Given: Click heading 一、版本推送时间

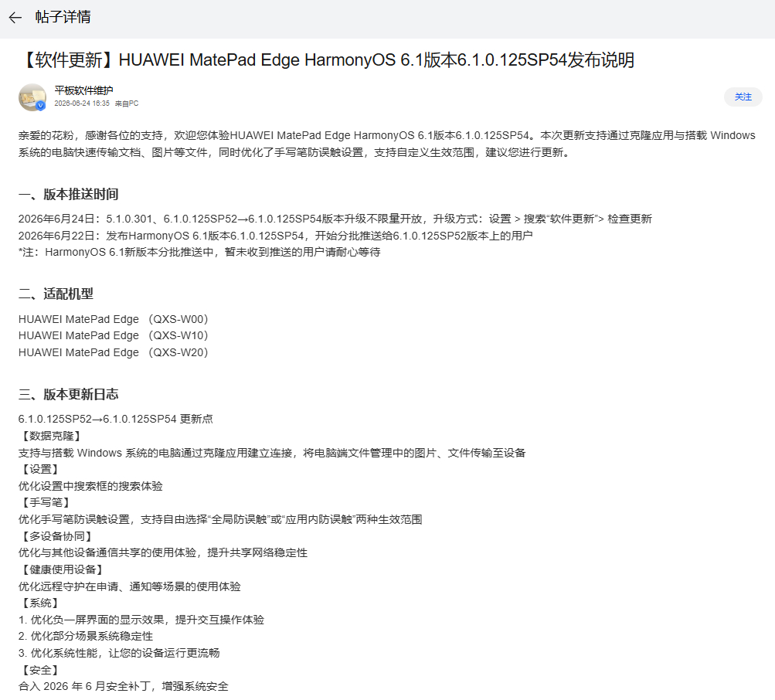Looking at the screenshot, I should tap(68, 194).
